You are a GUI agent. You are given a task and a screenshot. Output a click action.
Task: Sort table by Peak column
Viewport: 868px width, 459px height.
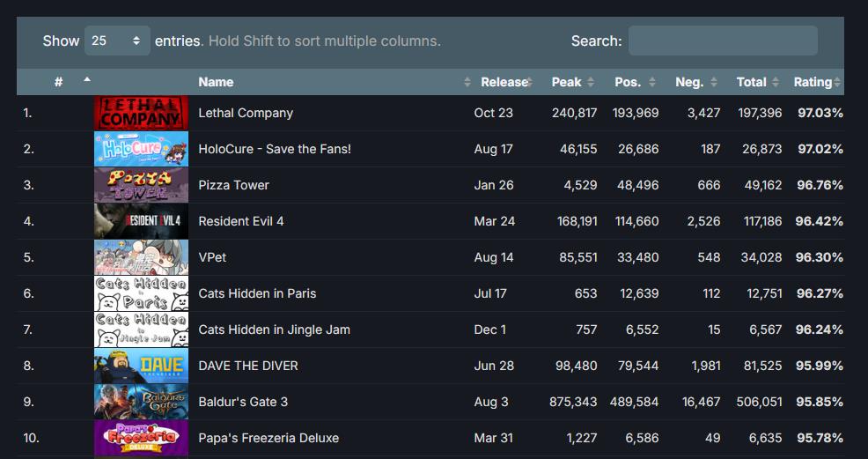pos(566,82)
